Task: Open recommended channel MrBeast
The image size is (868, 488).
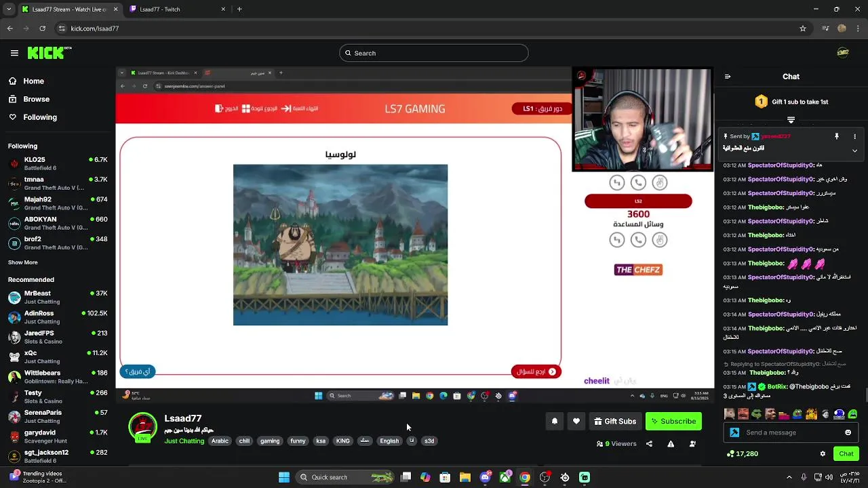Action: tap(58, 297)
